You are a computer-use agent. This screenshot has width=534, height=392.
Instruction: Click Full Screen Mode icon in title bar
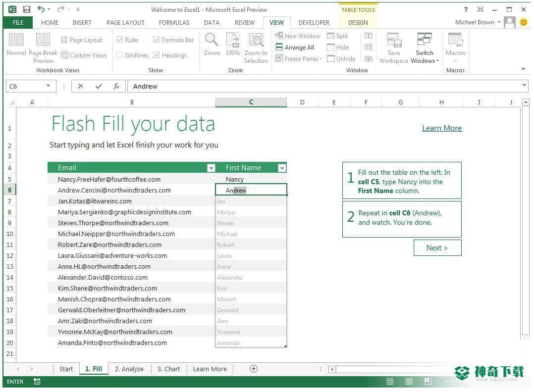[x=480, y=9]
